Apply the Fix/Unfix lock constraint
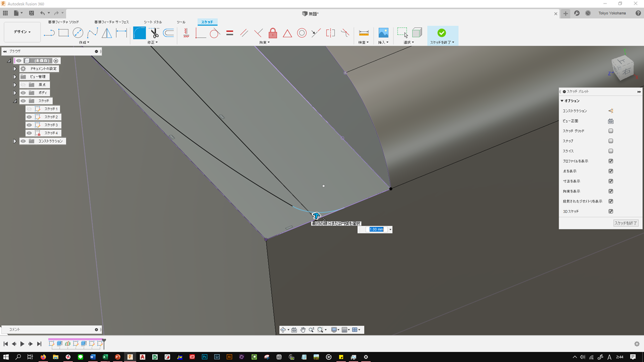 click(x=273, y=33)
